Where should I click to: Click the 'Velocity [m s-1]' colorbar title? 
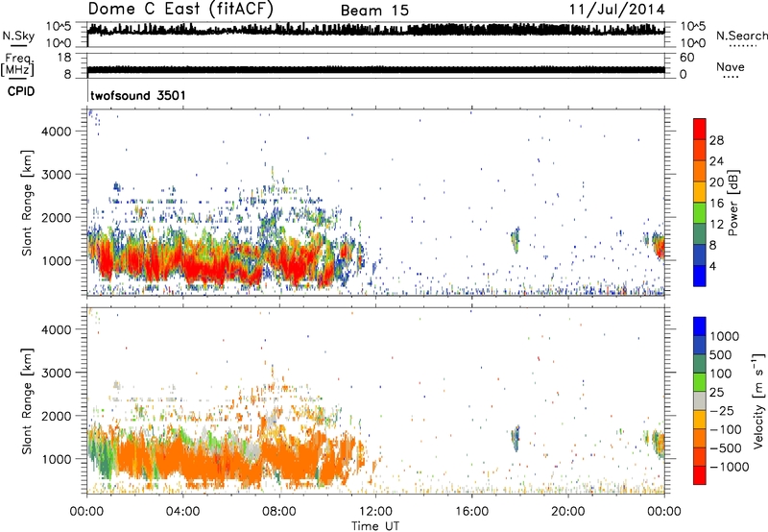(758, 400)
